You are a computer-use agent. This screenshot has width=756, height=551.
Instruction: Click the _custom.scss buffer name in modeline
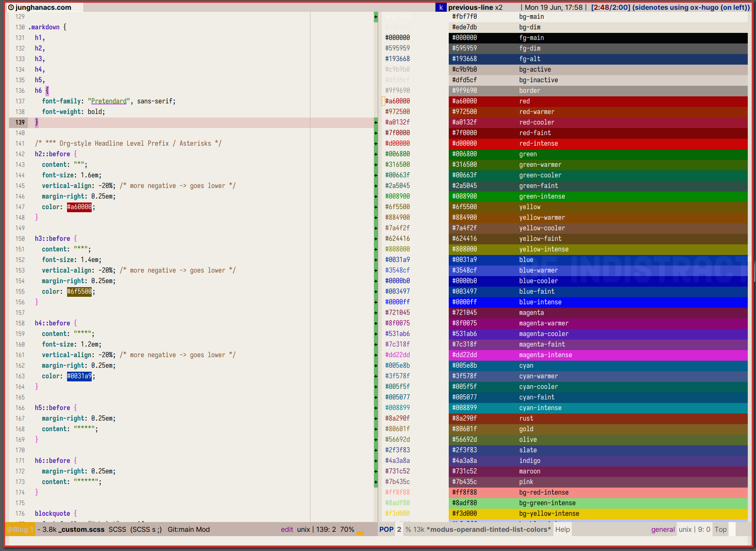[x=81, y=529]
